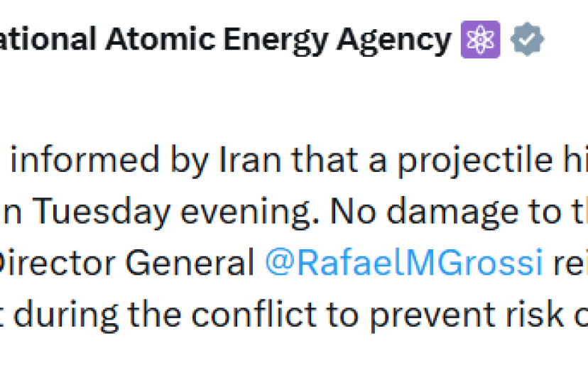Click the word "Agency" in the account name
Screen dimensions: 588x392
click(x=393, y=40)
